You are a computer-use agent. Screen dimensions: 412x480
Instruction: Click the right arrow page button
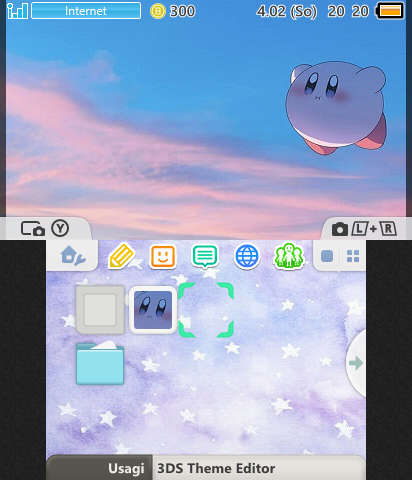coord(356,363)
